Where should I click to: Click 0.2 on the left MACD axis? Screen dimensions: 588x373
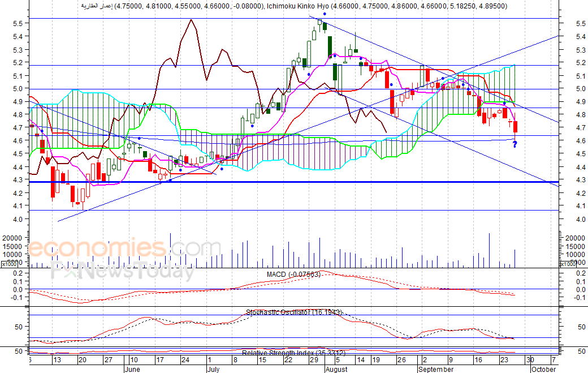pyautogui.click(x=18, y=273)
